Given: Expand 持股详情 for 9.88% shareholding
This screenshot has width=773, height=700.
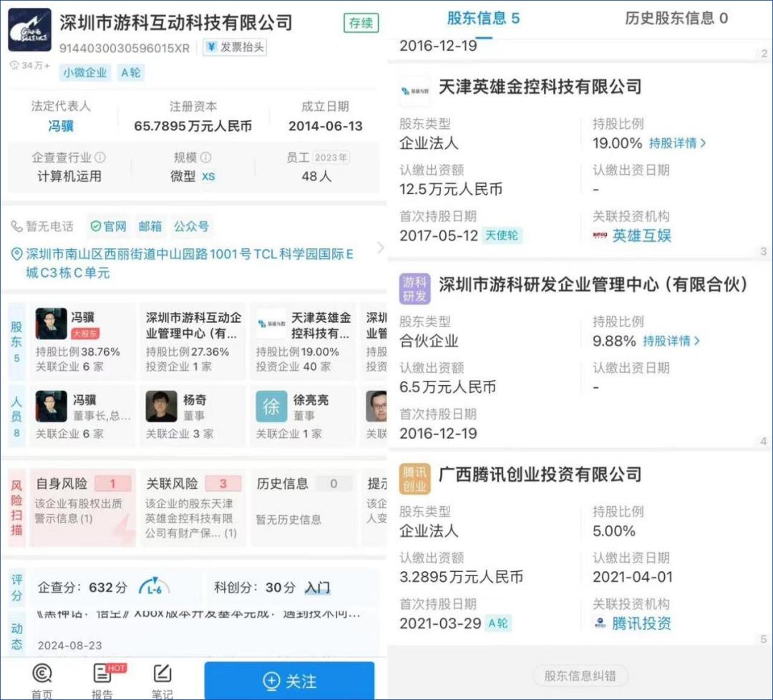Looking at the screenshot, I should tap(671, 341).
